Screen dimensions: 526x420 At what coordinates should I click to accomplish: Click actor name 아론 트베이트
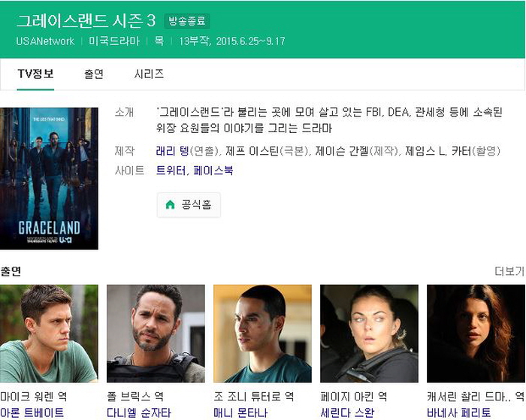tap(32, 412)
